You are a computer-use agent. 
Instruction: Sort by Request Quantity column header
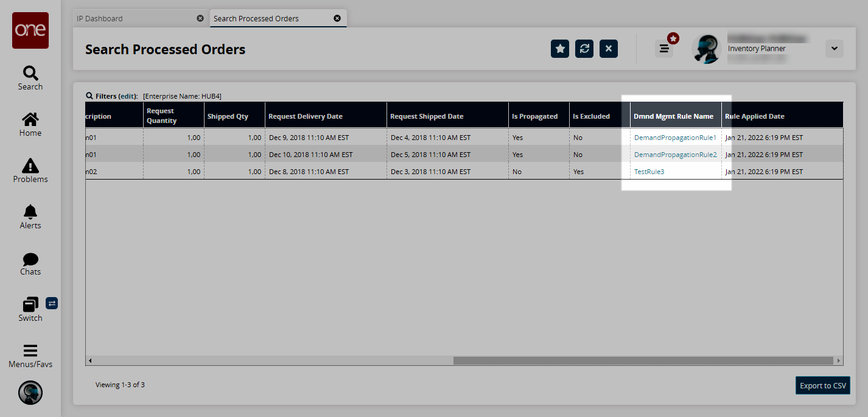pyautogui.click(x=173, y=116)
